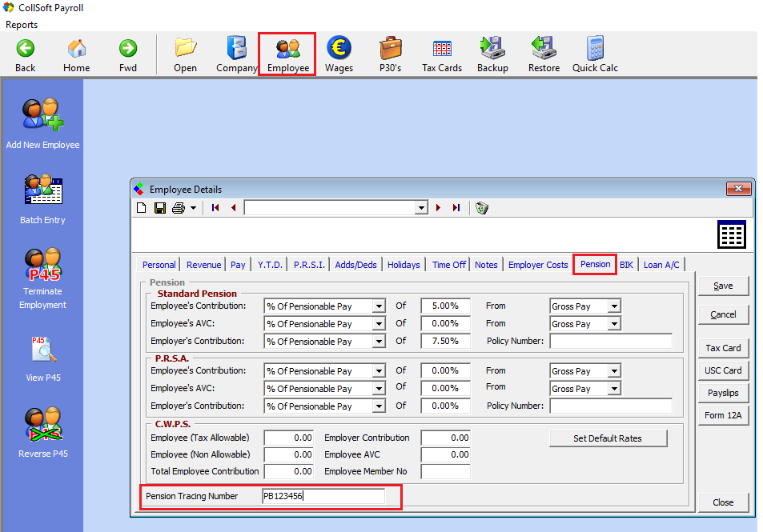Go to the last employee record arrow
The width and height of the screenshot is (763, 532).
[x=456, y=208]
